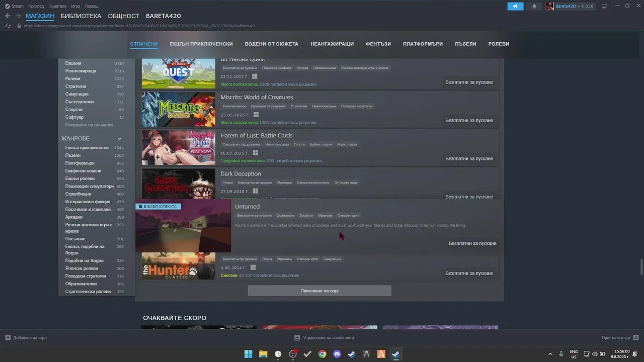Click the Windows platform icon for Dark Deception

click(255, 191)
